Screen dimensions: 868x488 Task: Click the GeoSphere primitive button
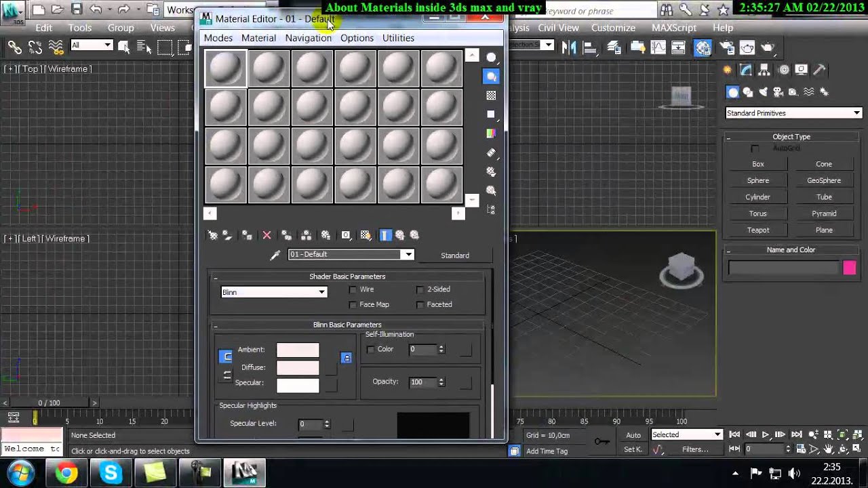pos(824,180)
